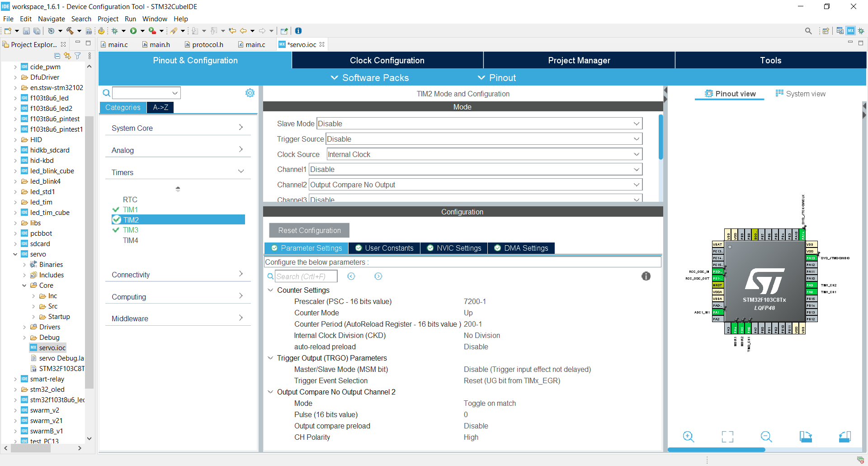Click the PA1 pin on the chip

pyautogui.click(x=717, y=312)
